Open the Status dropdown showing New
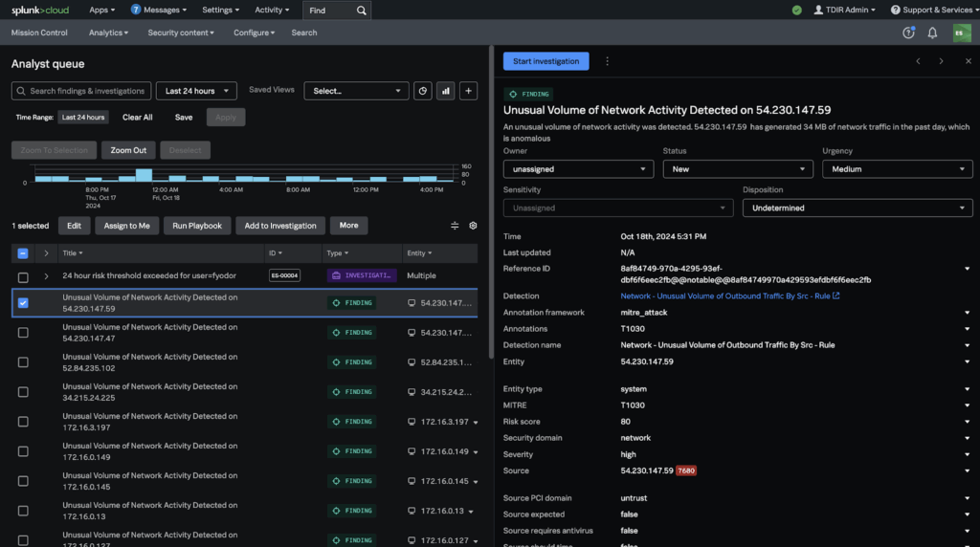 pos(737,169)
